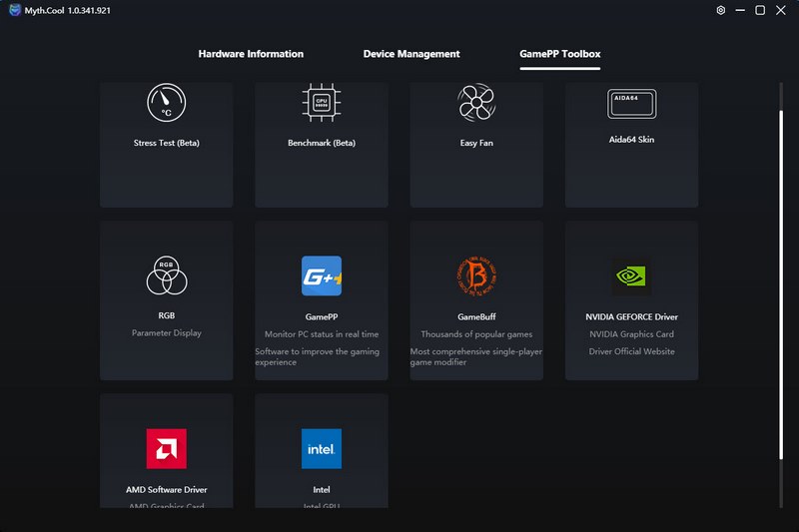The height and width of the screenshot is (532, 799).
Task: Open the Easy Fan icon
Action: (476, 103)
